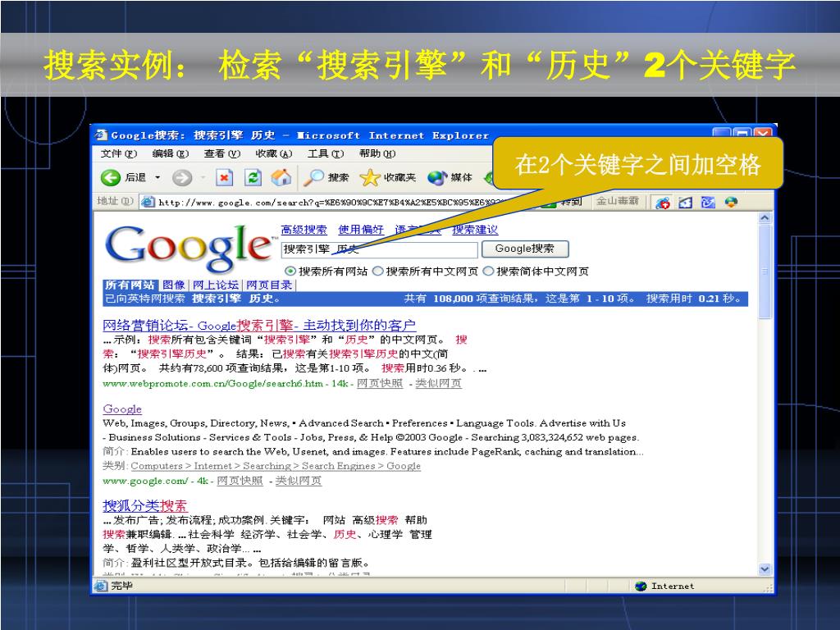Select the 搜索所有网站 radio button
This screenshot has width=840, height=630.
point(290,271)
